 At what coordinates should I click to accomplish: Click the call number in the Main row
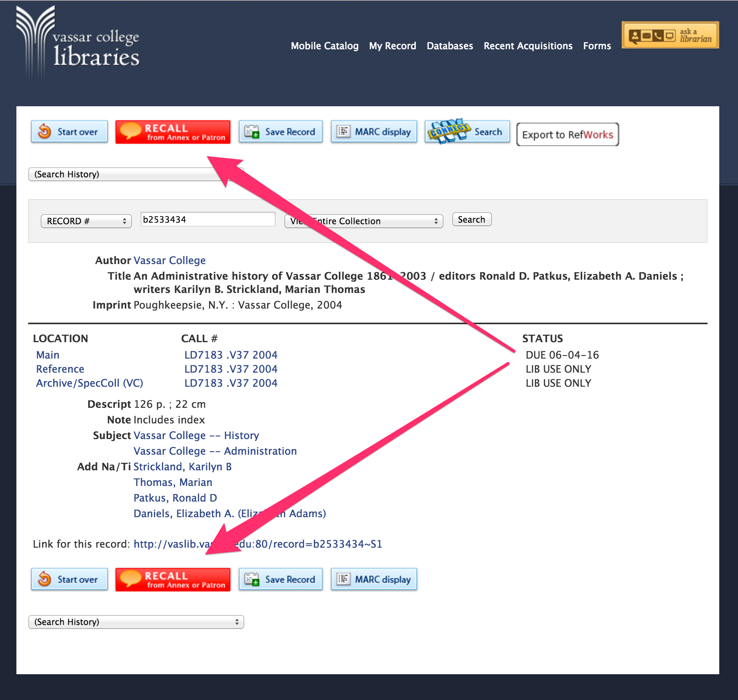(x=231, y=355)
